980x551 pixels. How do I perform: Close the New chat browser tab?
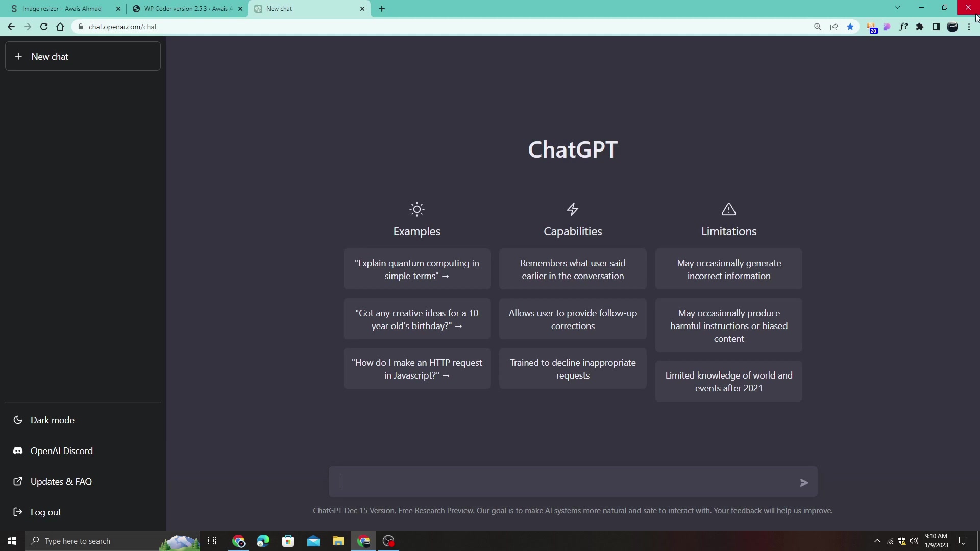tap(362, 9)
